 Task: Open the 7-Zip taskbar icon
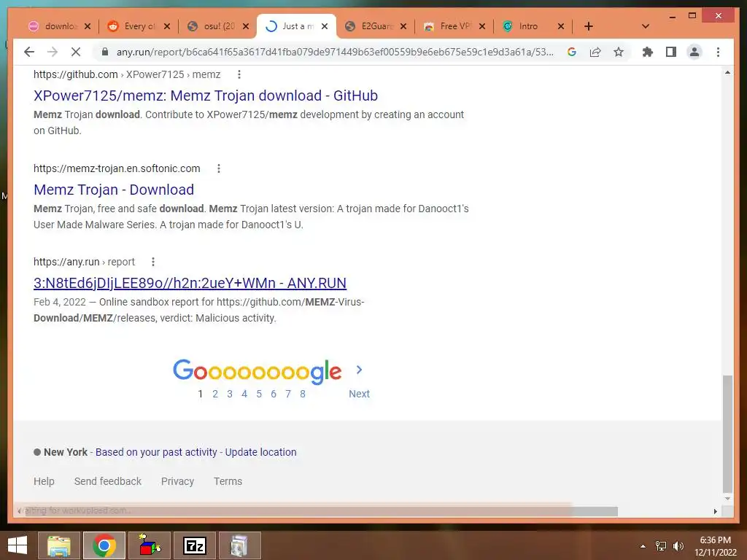coord(194,545)
